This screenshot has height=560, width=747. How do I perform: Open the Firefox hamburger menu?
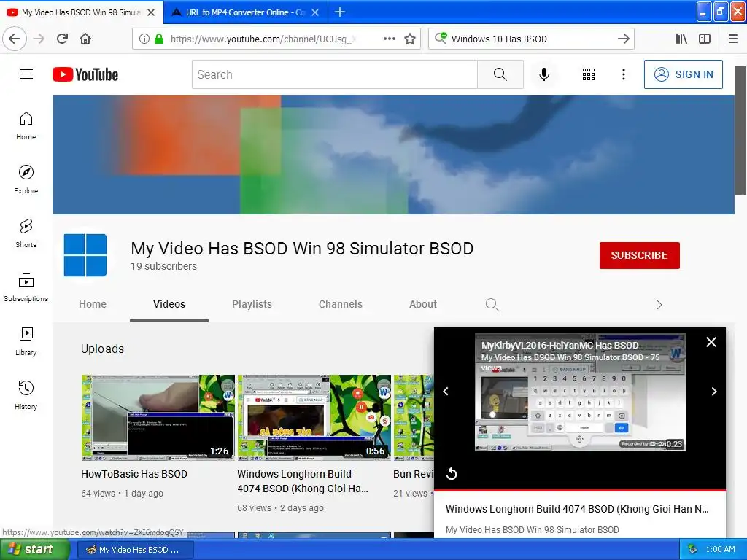732,39
